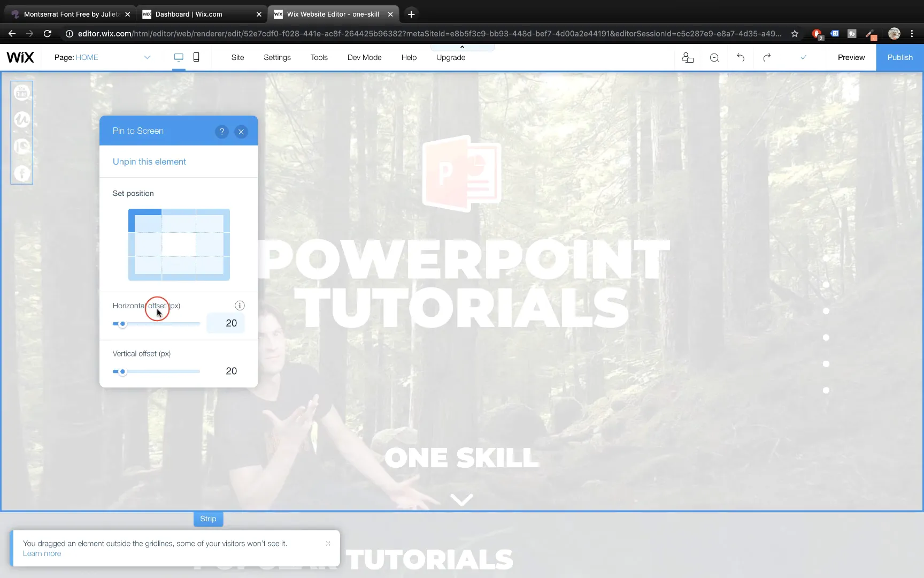Switch to desktop editor view

(x=179, y=57)
